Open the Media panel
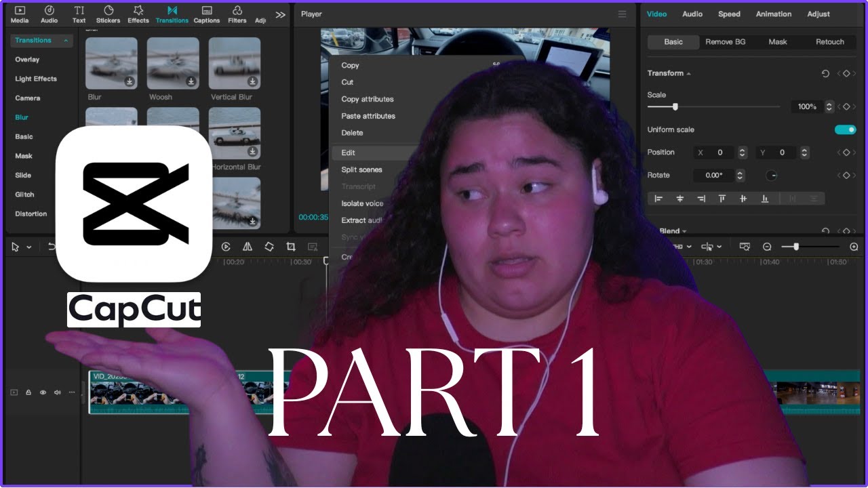The height and width of the screenshot is (488, 868). pyautogui.click(x=20, y=14)
